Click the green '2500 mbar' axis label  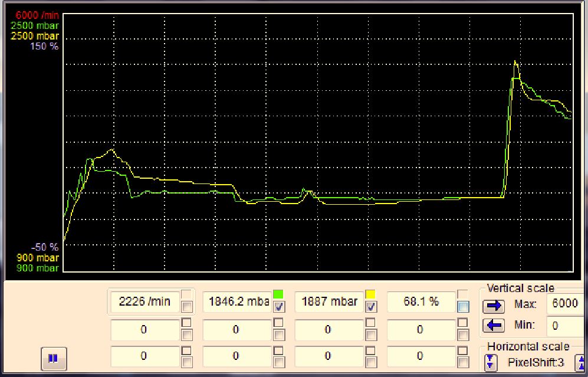click(x=35, y=25)
